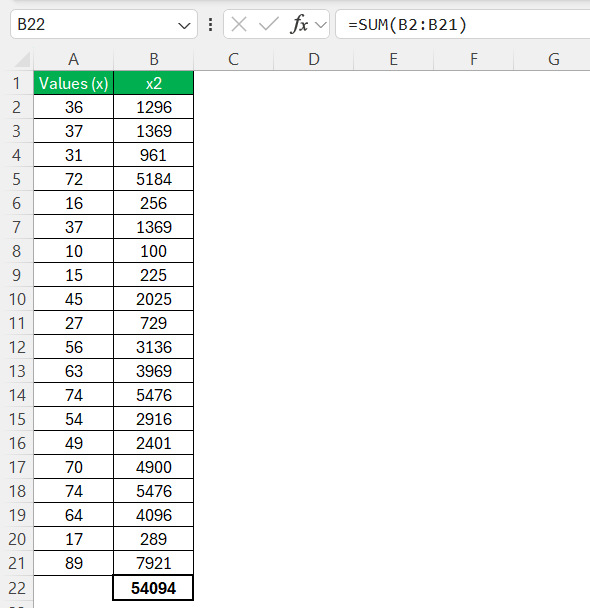
Task: Click cell with value 15
Action: pos(74,275)
